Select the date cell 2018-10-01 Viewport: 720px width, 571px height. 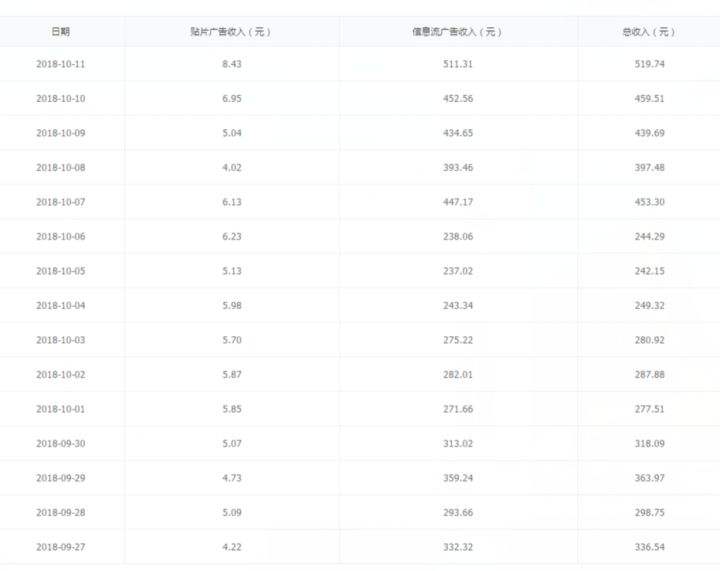pos(61,409)
